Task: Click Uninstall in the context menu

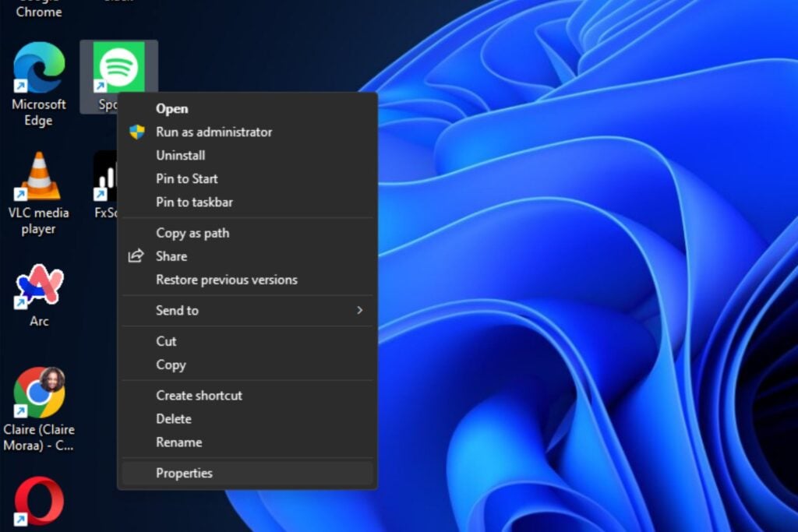Action: [180, 156]
